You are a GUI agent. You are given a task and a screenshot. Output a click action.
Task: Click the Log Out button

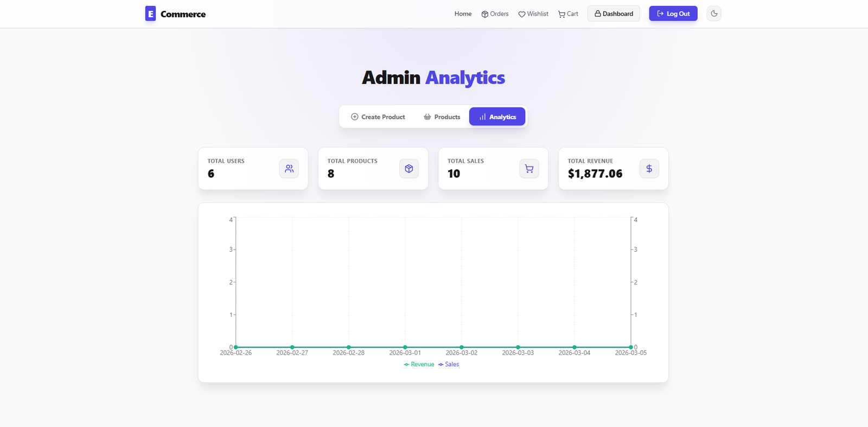coord(673,14)
